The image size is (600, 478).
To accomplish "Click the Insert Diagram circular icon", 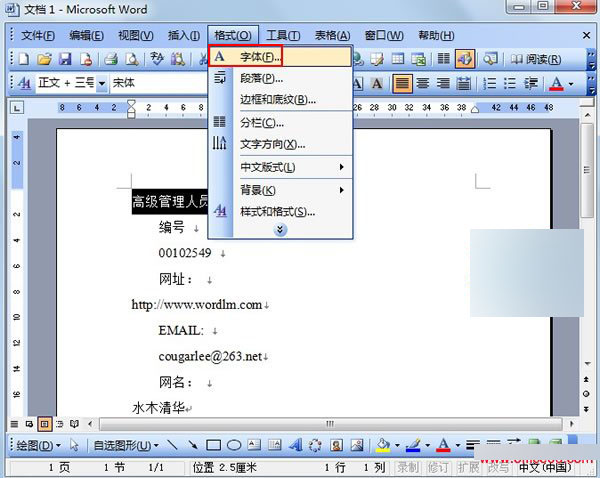I will 315,445.
